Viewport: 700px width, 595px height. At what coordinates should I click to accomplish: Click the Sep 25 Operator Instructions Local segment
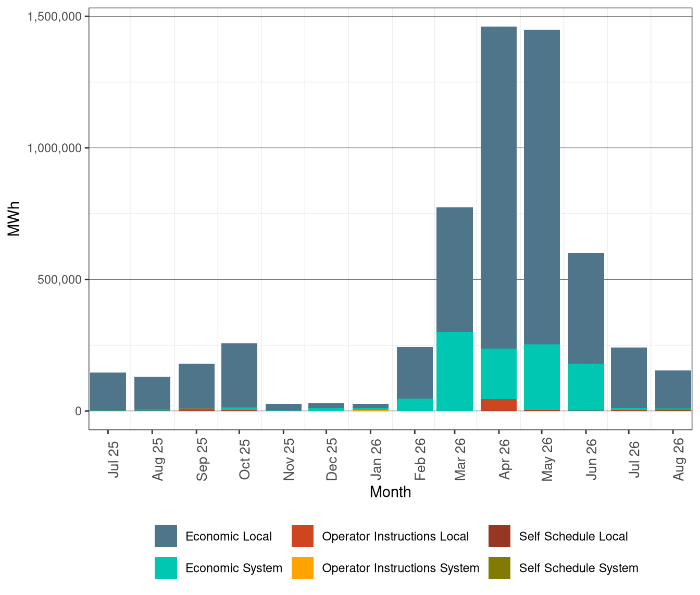click(196, 410)
